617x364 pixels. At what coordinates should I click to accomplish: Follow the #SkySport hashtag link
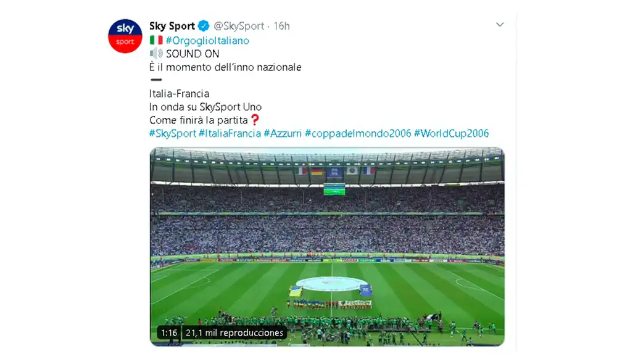click(x=173, y=133)
